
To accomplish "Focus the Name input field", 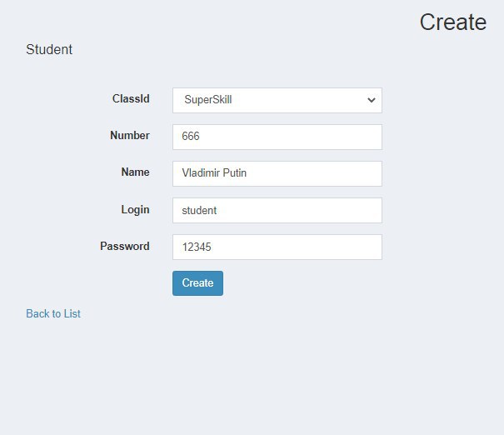I will tap(277, 173).
